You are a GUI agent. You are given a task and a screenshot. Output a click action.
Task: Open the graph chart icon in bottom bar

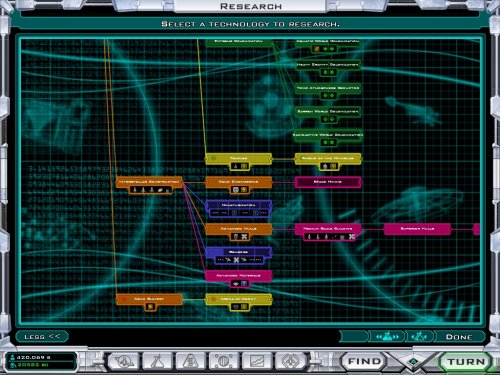257,361
